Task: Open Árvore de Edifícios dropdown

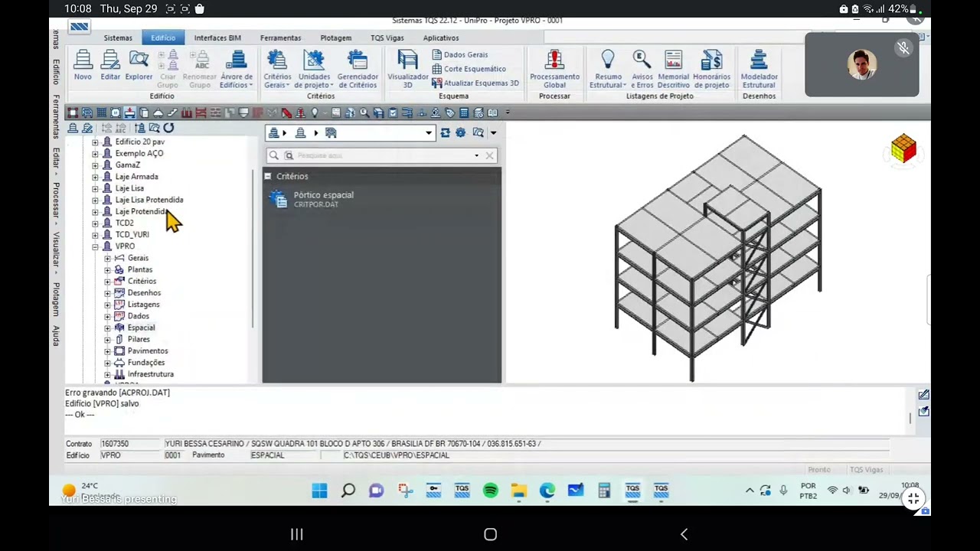Action: 237,69
